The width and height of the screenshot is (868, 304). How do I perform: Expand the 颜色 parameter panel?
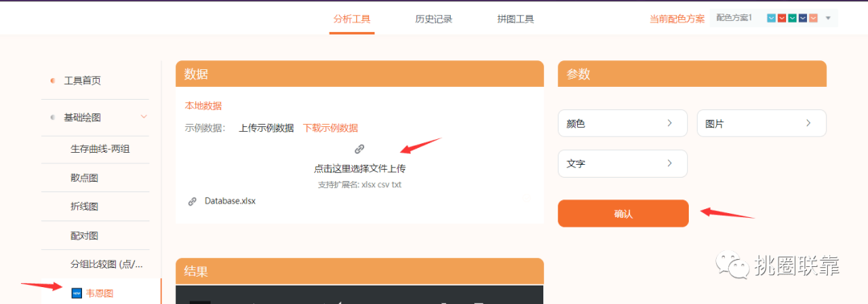(623, 123)
